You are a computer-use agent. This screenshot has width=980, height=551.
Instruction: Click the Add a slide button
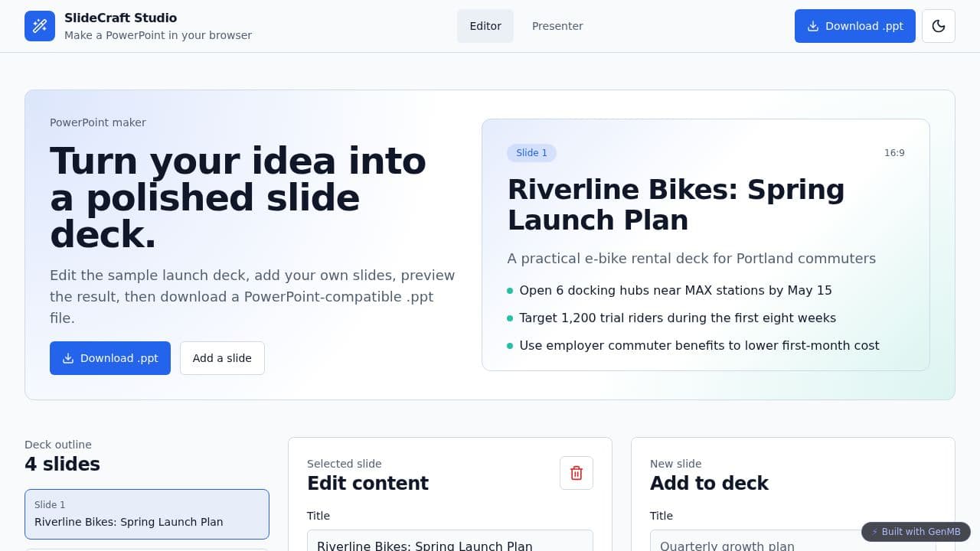222,358
